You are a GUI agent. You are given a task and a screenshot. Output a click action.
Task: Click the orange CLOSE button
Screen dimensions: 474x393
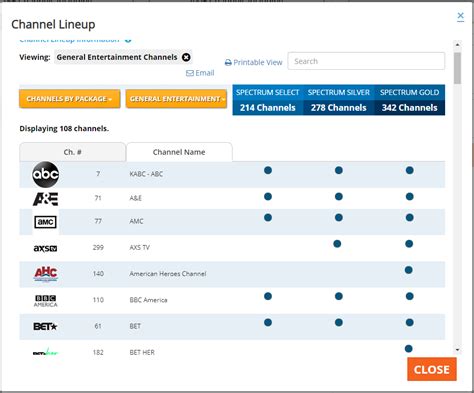[x=432, y=369]
